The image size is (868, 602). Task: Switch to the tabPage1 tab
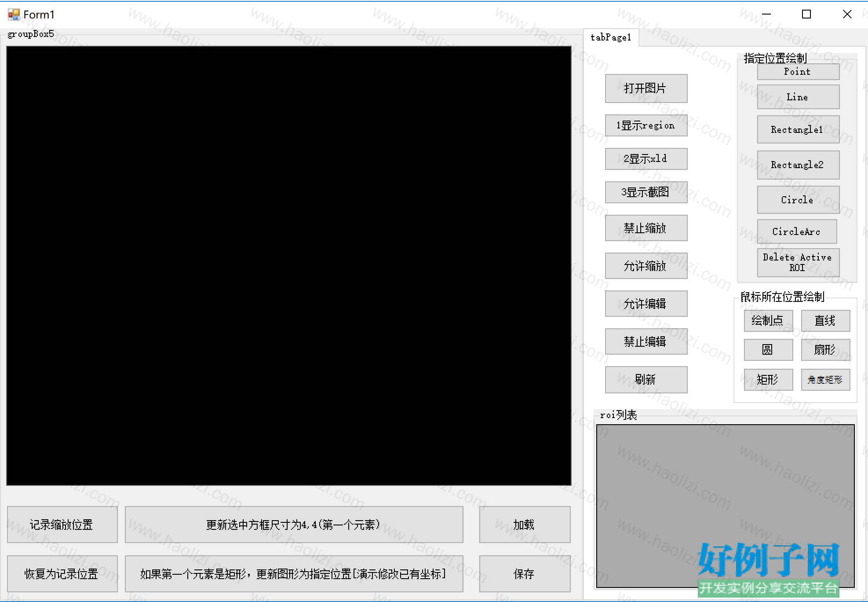coord(611,37)
